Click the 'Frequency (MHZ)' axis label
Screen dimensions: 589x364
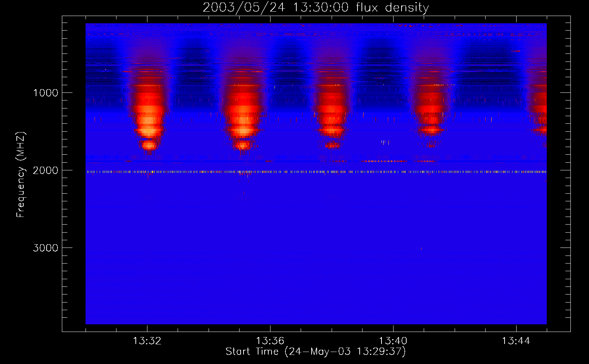coord(21,175)
